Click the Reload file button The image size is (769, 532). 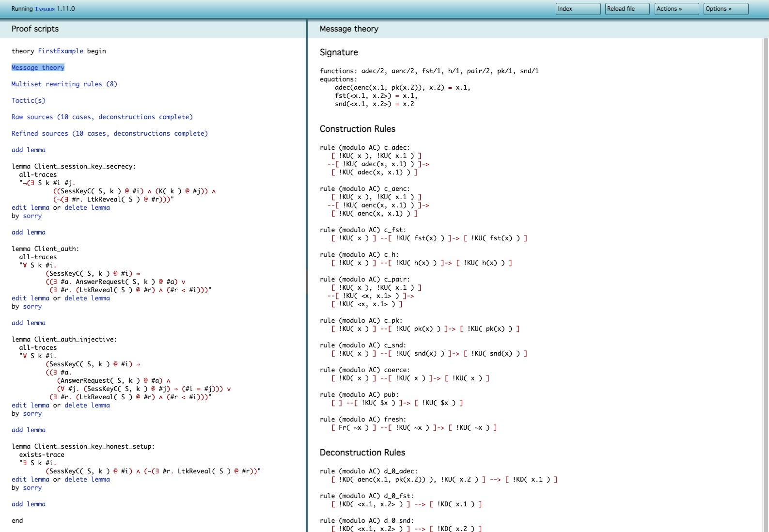(x=628, y=9)
